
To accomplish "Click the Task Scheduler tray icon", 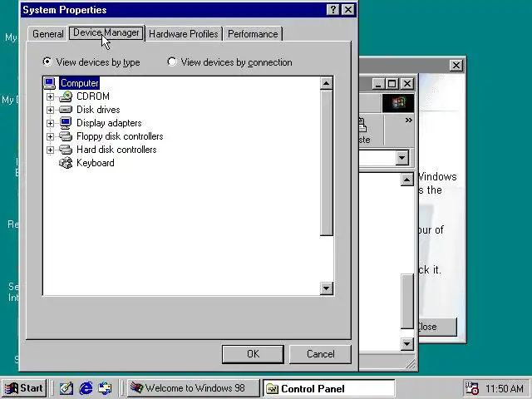I will pyautogui.click(x=471, y=388).
